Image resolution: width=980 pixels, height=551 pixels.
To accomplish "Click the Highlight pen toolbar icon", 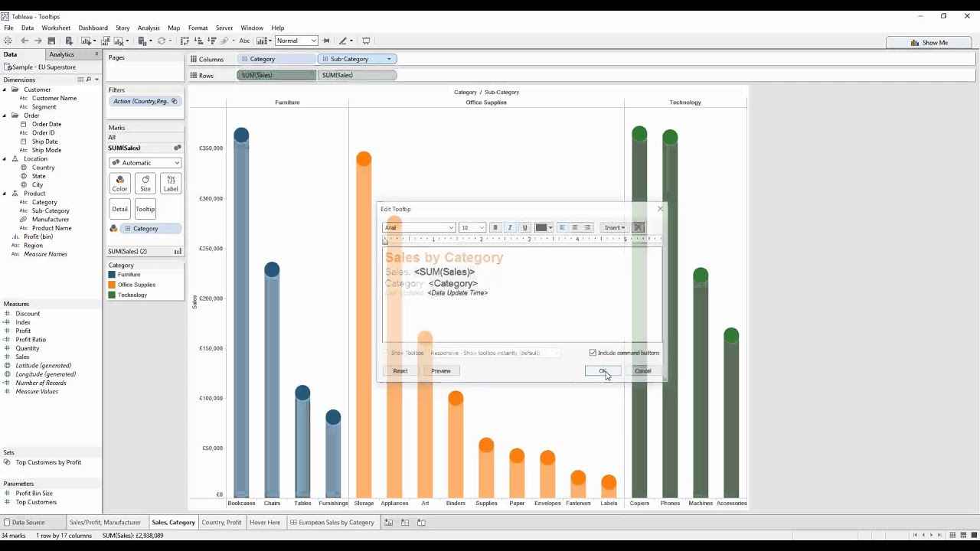I will pyautogui.click(x=343, y=41).
